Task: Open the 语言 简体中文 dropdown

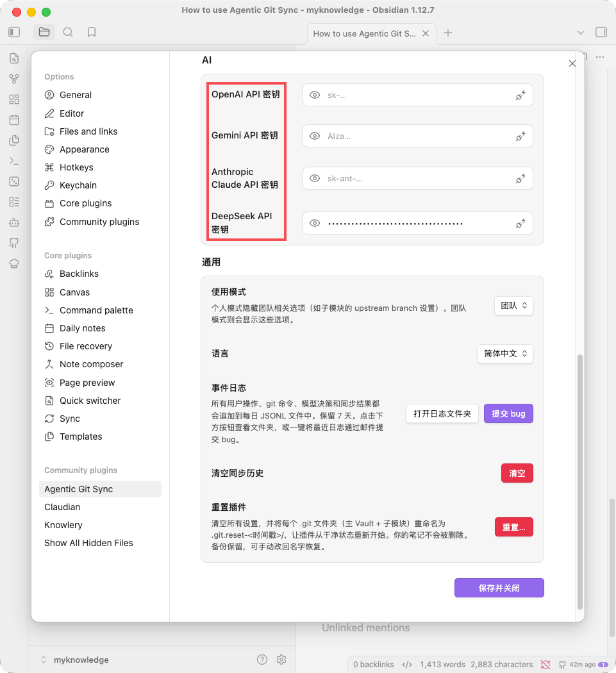Action: [505, 354]
